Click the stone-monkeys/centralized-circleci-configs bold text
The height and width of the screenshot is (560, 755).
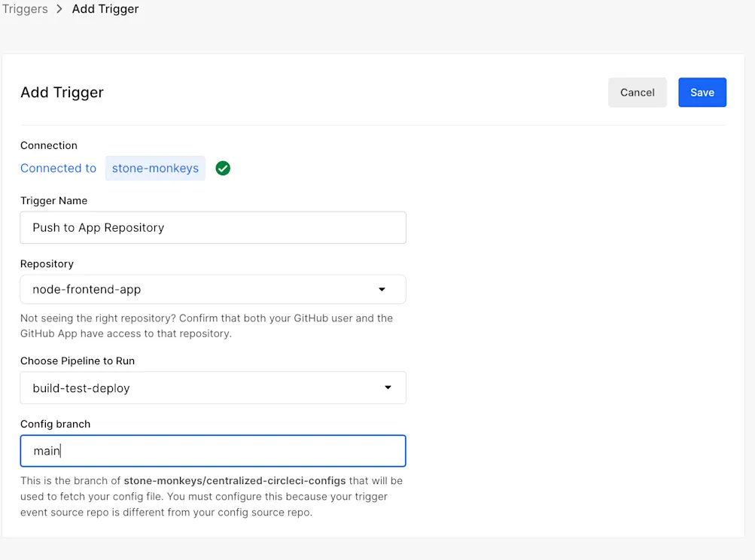pyautogui.click(x=235, y=480)
